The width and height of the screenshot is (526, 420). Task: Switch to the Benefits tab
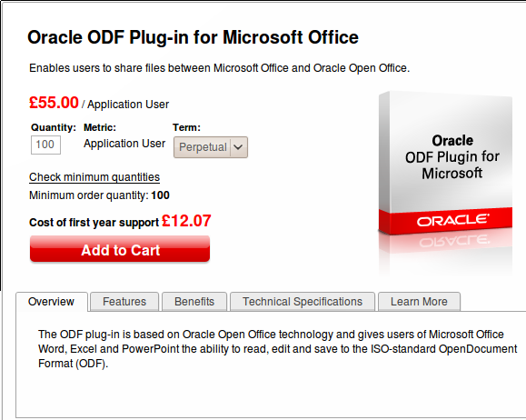[x=194, y=302]
